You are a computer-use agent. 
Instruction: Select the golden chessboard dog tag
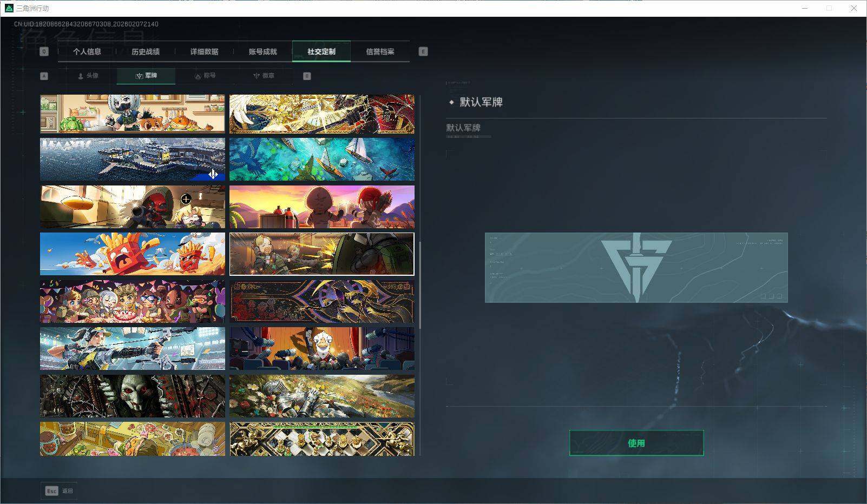point(322,439)
